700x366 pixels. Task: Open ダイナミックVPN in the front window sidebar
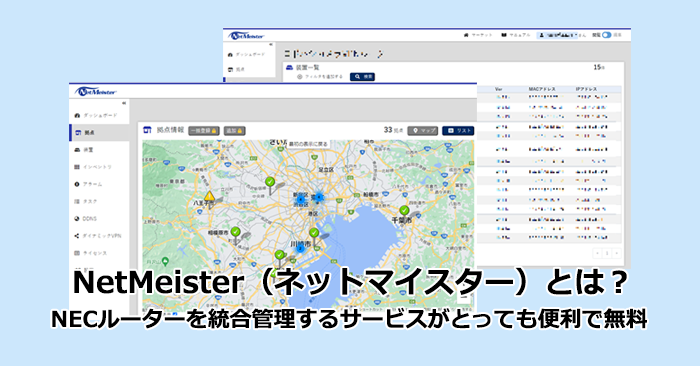point(98,236)
